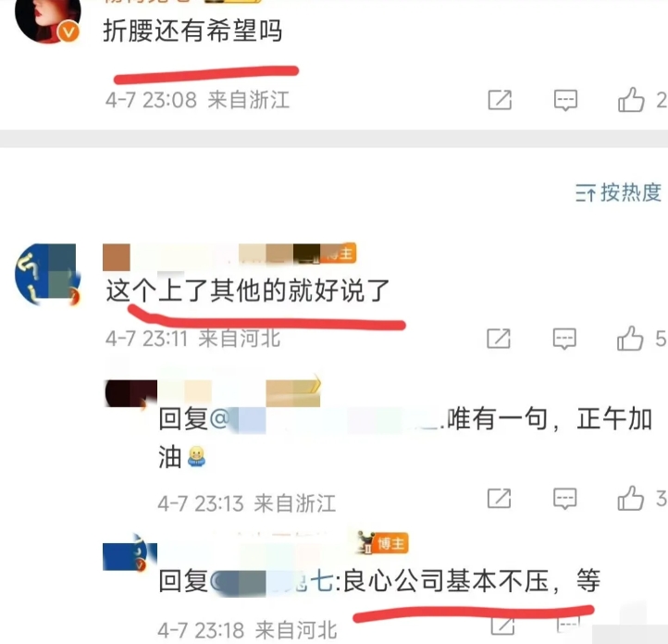Open the mentioned user ending in 七
Screen dimensions: 668x644
(x=273, y=581)
